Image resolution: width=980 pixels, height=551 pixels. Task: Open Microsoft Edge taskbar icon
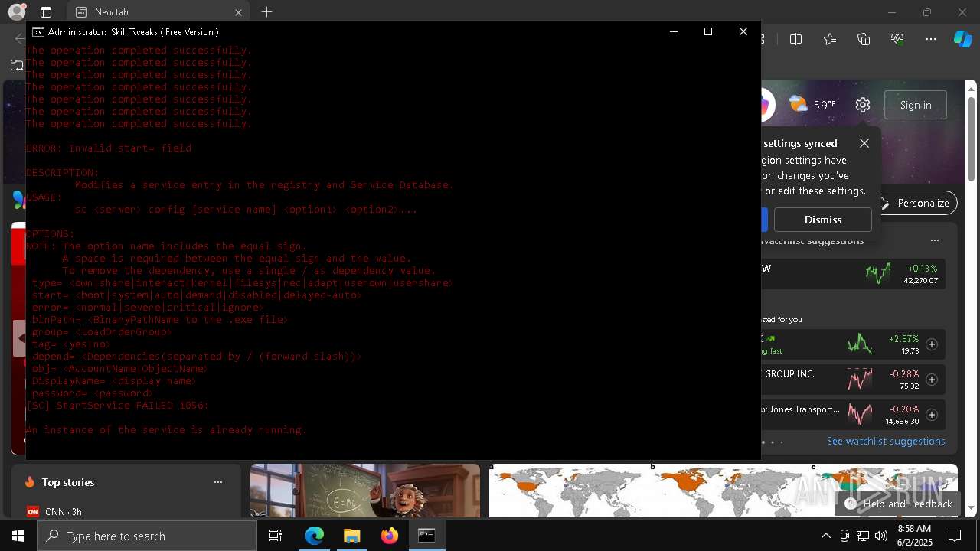click(315, 536)
